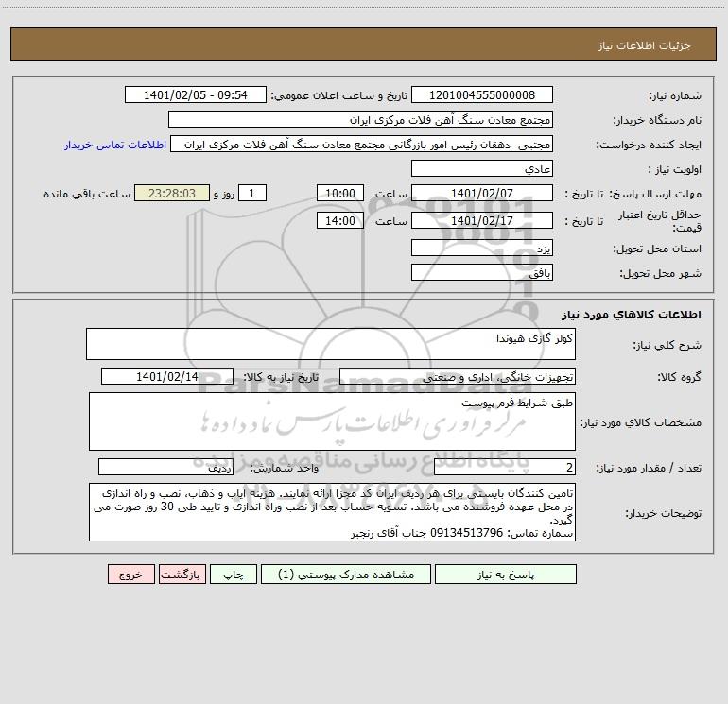Image resolution: width=728 pixels, height=704 pixels.
Task: Click واحد شمارش field ردیف
Action: pyautogui.click(x=165, y=468)
